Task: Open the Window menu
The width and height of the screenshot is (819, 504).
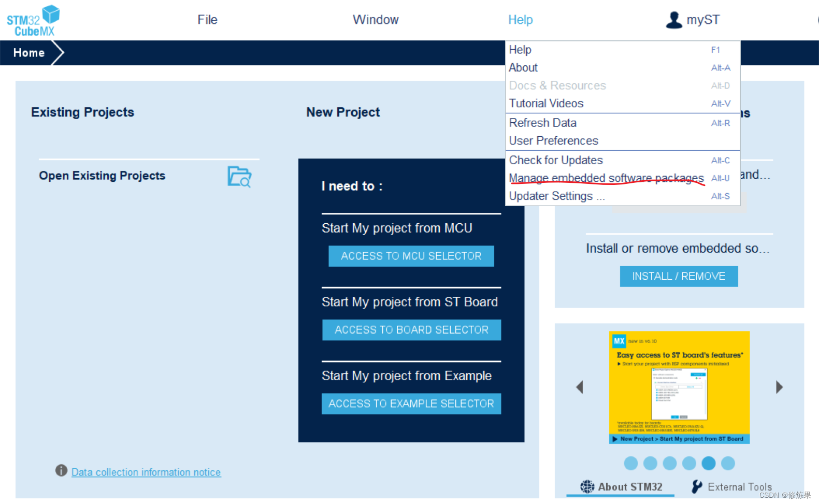Action: click(x=376, y=20)
